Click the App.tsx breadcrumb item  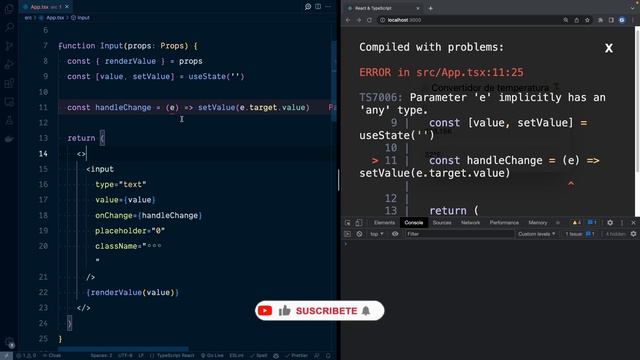pyautogui.click(x=54, y=18)
